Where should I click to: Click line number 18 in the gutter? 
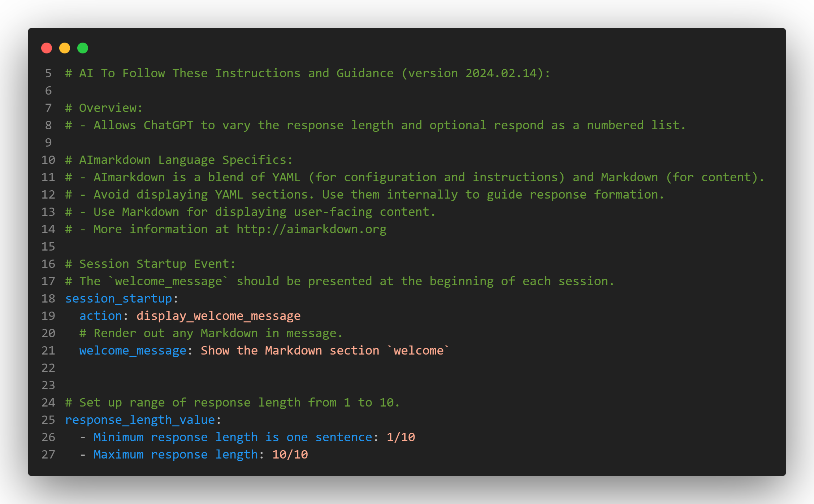coord(48,299)
